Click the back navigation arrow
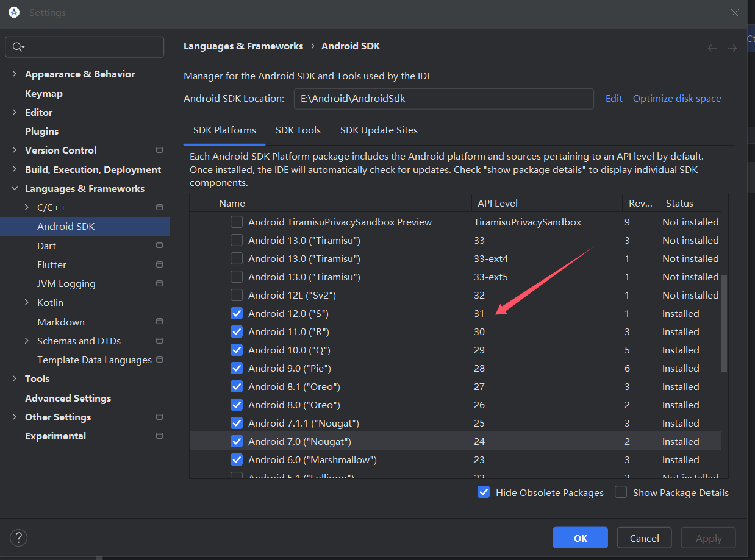The image size is (755, 560). point(712,48)
